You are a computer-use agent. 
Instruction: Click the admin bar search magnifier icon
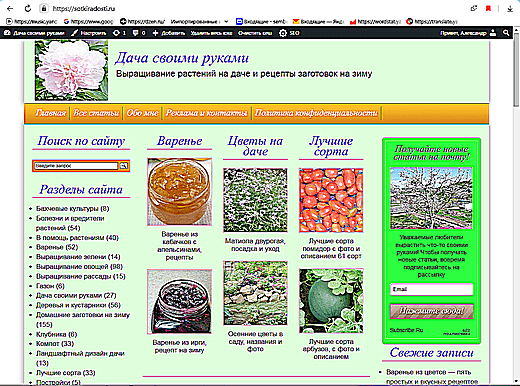click(506, 33)
